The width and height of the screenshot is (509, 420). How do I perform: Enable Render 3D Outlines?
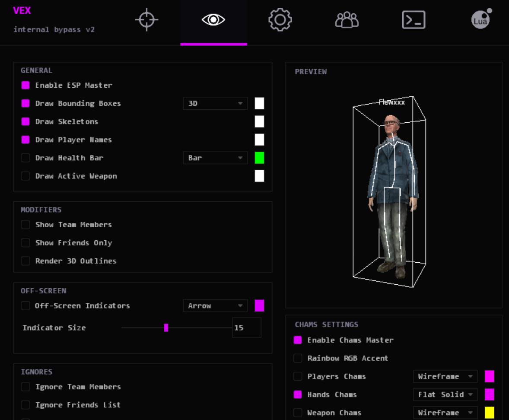pyautogui.click(x=25, y=261)
